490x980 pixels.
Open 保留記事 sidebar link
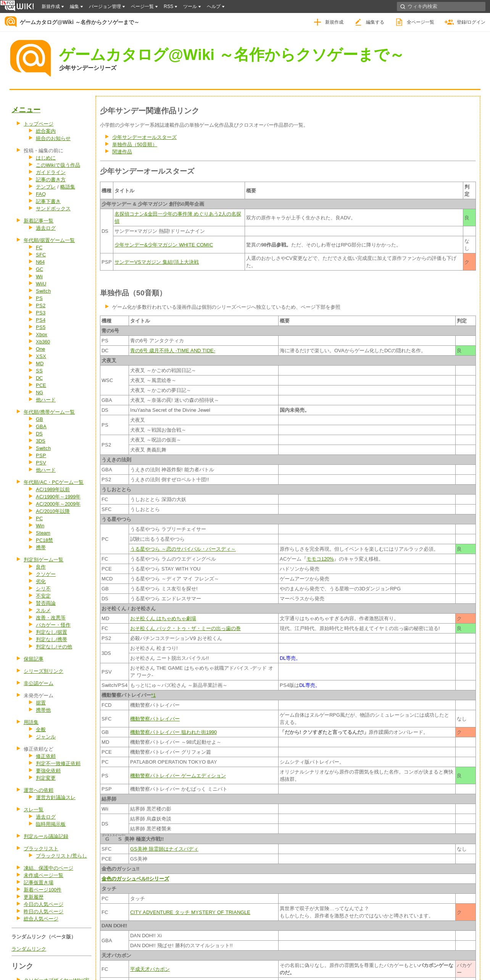[34, 659]
